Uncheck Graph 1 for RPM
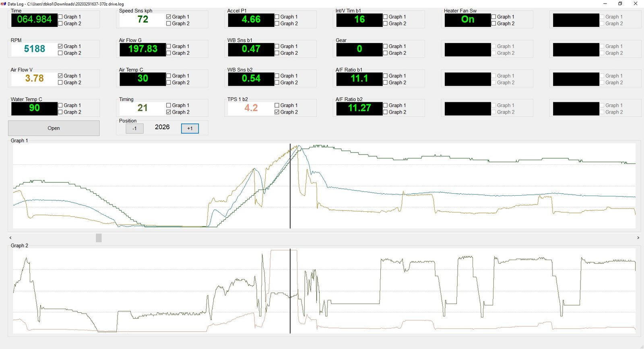 coord(60,46)
